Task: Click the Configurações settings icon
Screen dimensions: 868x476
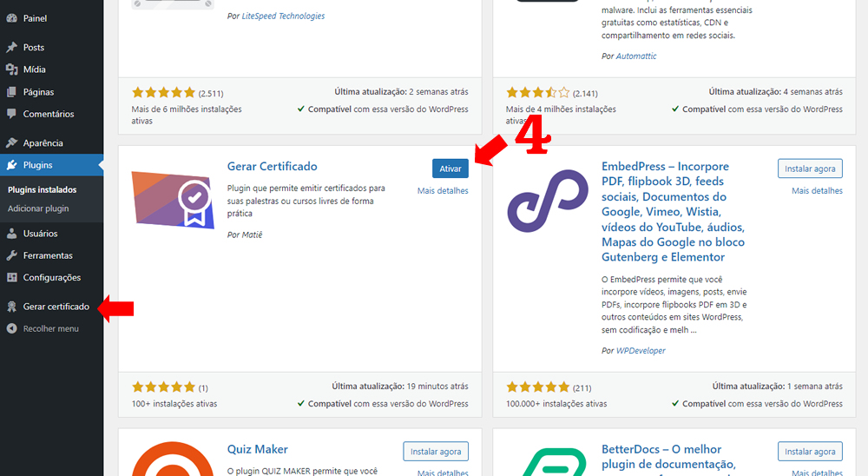Action: [x=11, y=278]
